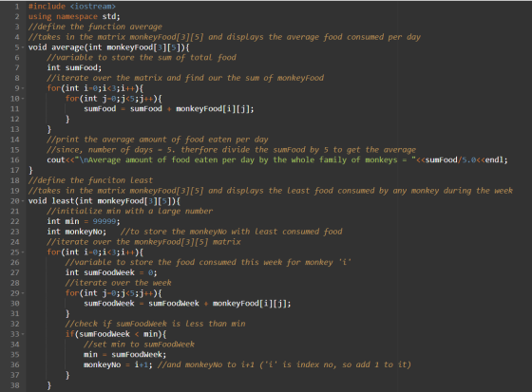This screenshot has width=532, height=392.
Task: Click 'monkeyNo = i+1;' assignment
Action: (x=118, y=364)
